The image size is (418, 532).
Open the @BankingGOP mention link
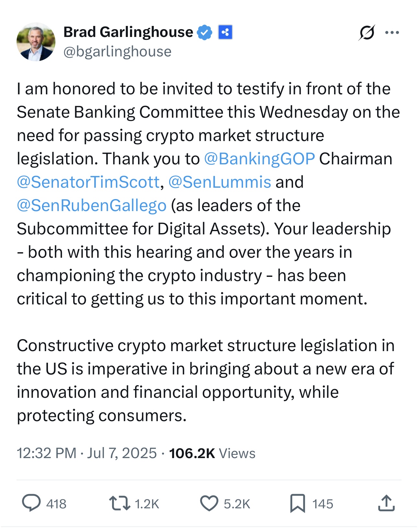[x=259, y=159]
